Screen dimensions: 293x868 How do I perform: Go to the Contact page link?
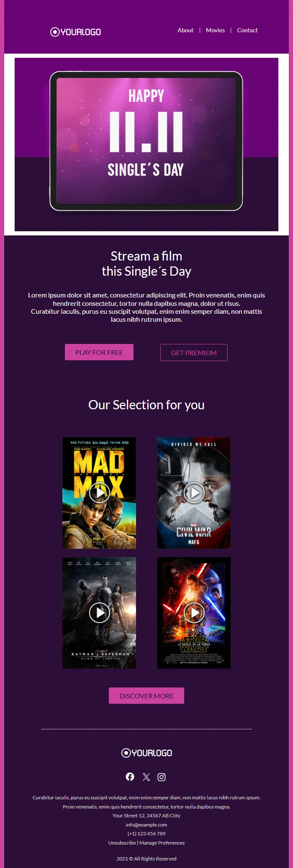(247, 30)
